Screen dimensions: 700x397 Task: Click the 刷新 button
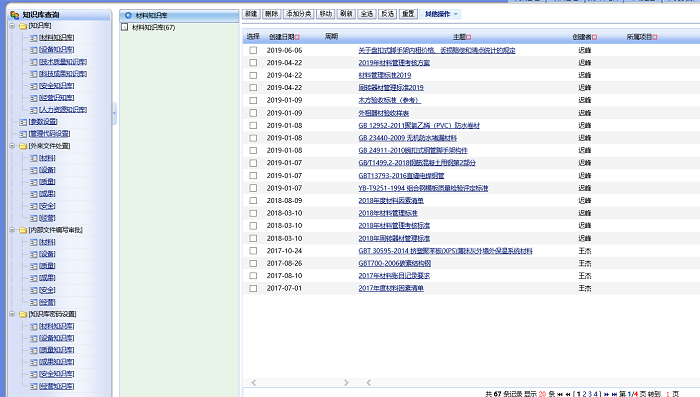click(346, 14)
